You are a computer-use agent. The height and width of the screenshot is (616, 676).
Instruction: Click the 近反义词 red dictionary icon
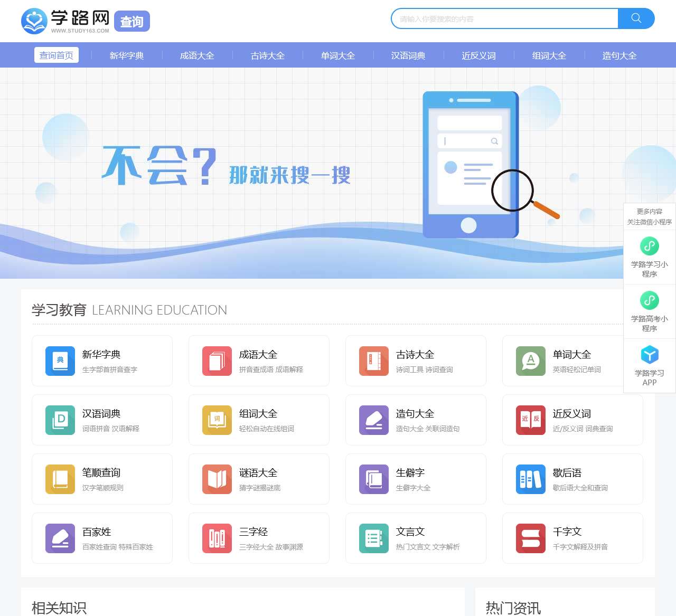[530, 420]
